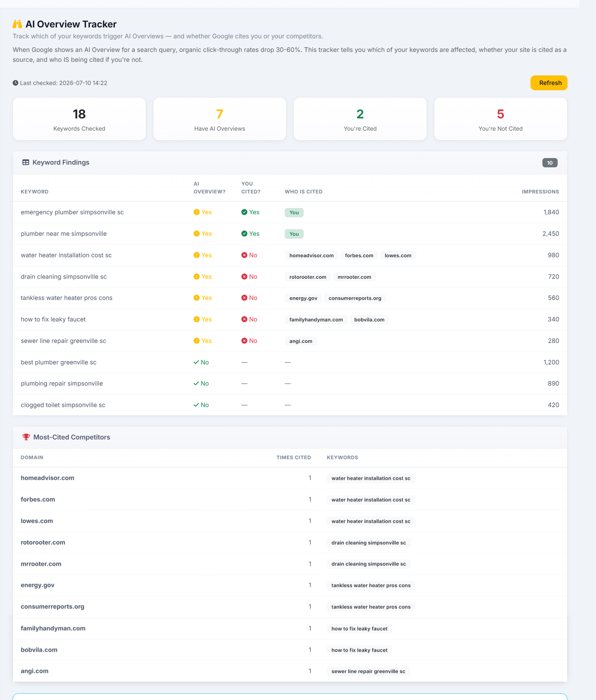Click sewer line repair greenville sc tag for angi.com
596x700 pixels.
coord(368,671)
